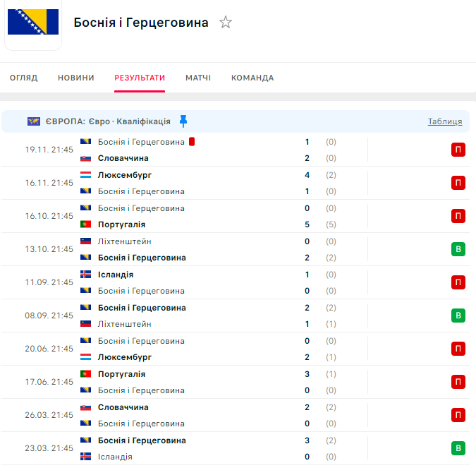Click the red П badge for 19.11 match

tap(458, 150)
